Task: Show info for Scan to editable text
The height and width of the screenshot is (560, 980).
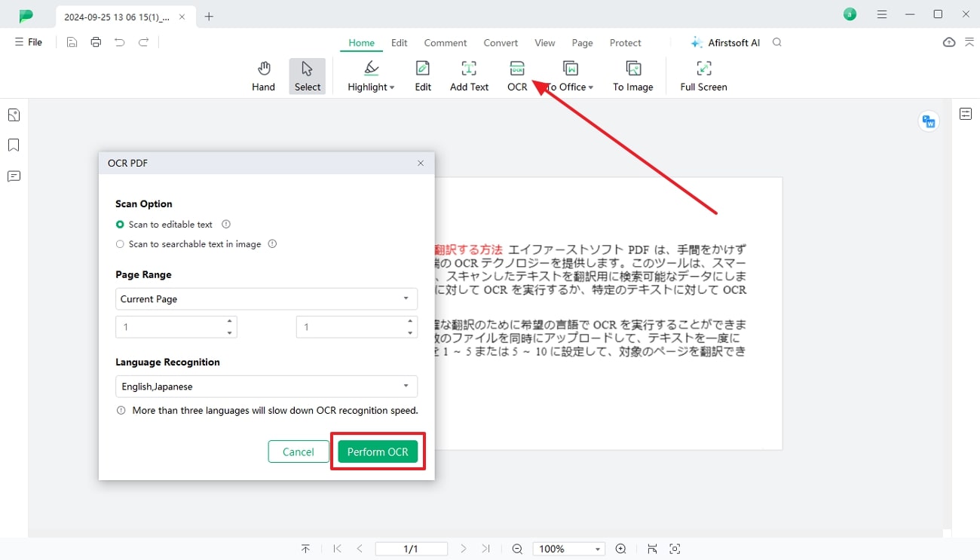Action: 226,225
